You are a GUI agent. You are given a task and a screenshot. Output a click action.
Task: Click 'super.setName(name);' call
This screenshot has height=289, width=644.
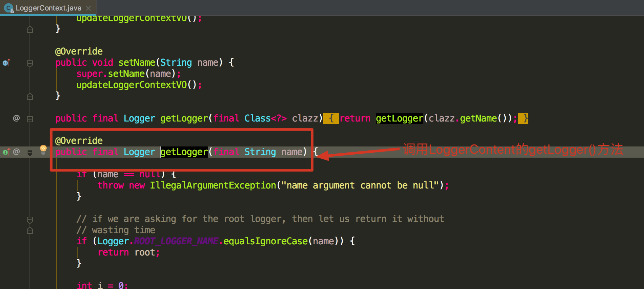tap(129, 74)
